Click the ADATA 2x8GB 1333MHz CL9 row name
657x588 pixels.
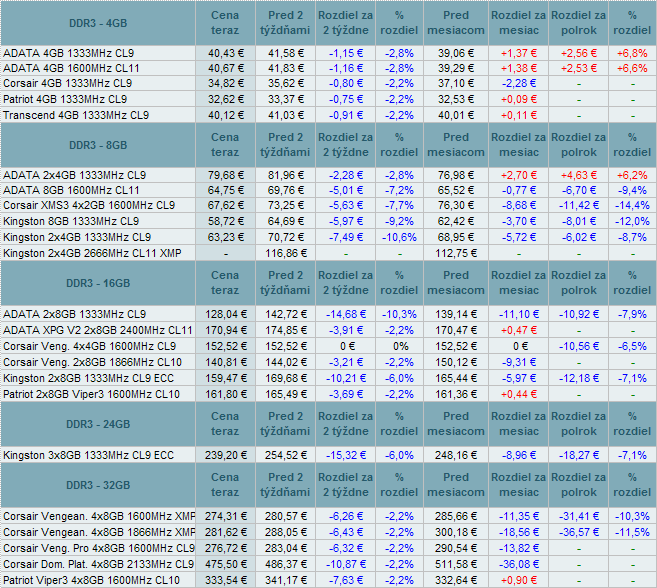point(75,314)
